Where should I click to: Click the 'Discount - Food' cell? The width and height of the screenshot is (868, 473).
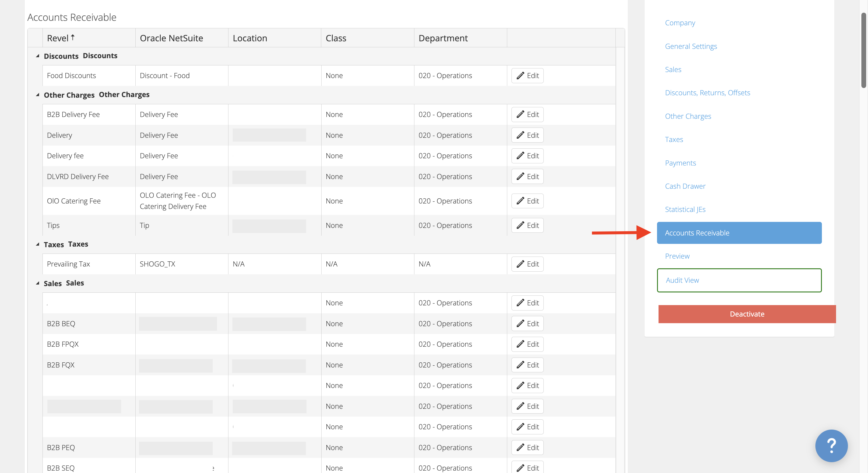pyautogui.click(x=182, y=76)
